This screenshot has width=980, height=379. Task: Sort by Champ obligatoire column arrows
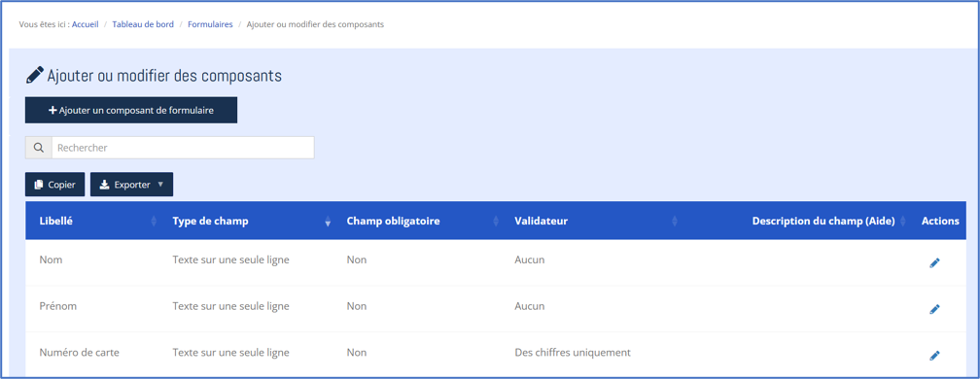tap(496, 221)
